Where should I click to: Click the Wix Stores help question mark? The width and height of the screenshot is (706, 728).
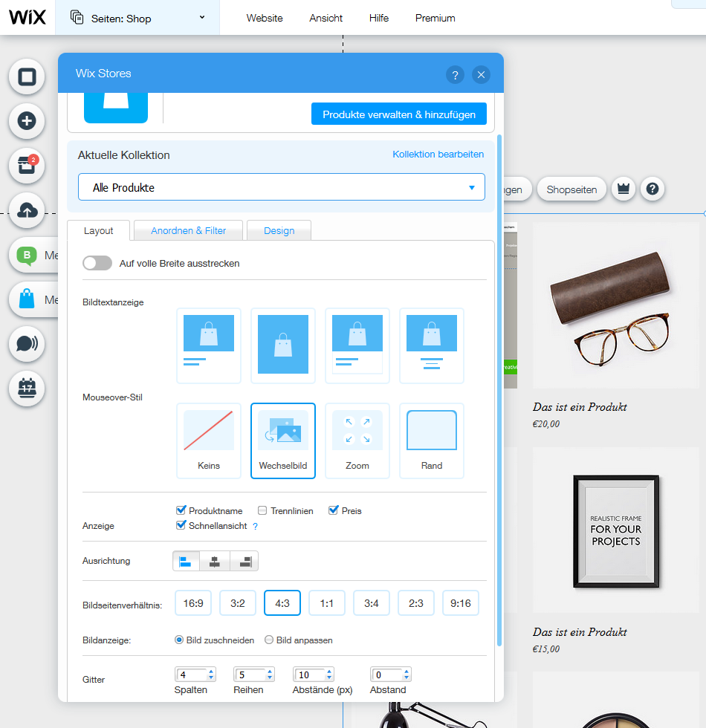[x=455, y=74]
